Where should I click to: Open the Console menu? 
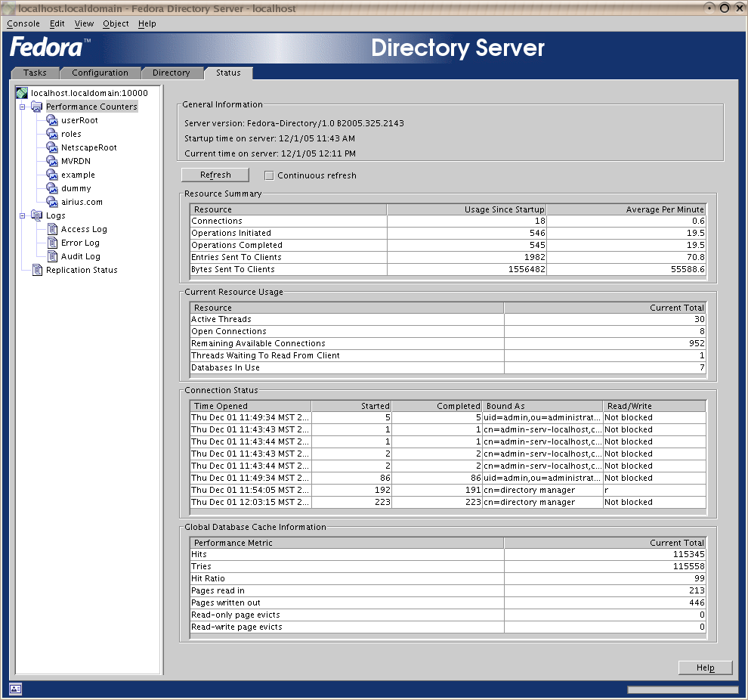point(23,23)
